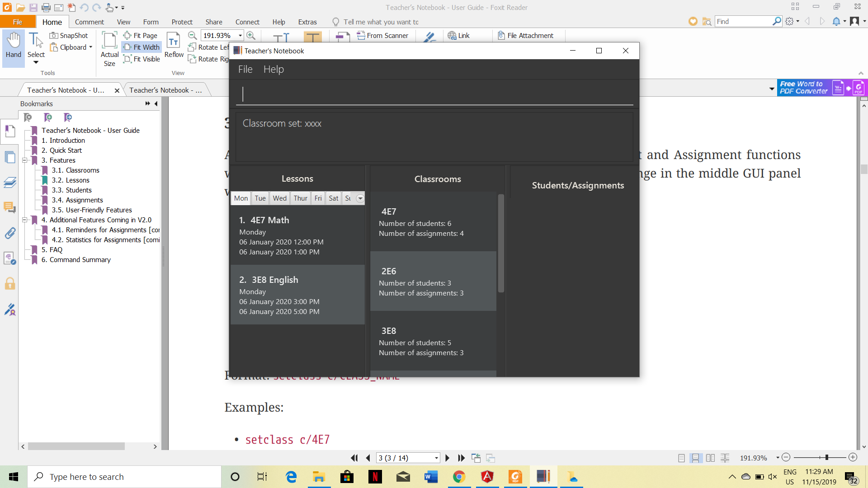Open the 3.2. Lessons bookmark

point(71,180)
